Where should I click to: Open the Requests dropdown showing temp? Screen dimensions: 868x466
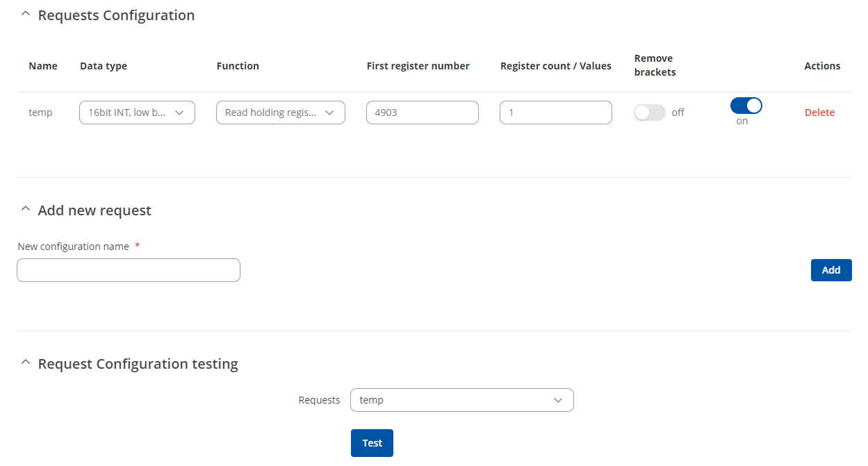point(462,400)
